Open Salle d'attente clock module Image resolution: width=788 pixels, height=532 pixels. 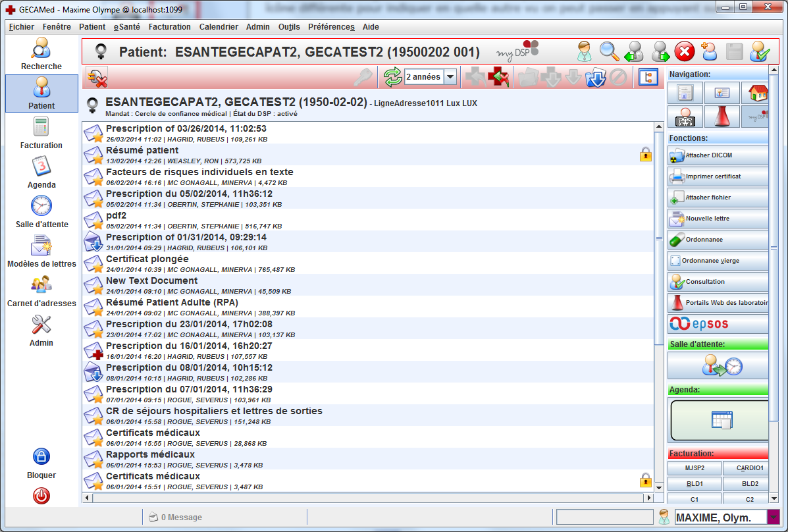(41, 211)
